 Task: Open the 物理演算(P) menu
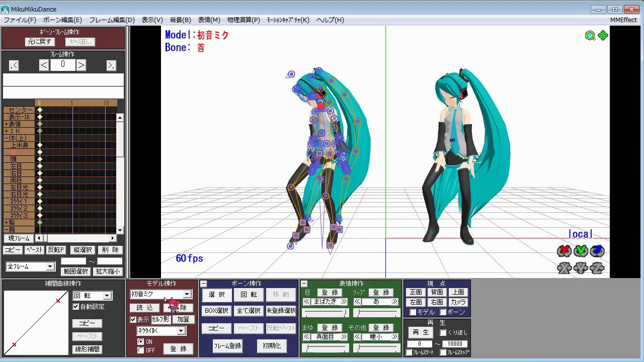click(244, 20)
